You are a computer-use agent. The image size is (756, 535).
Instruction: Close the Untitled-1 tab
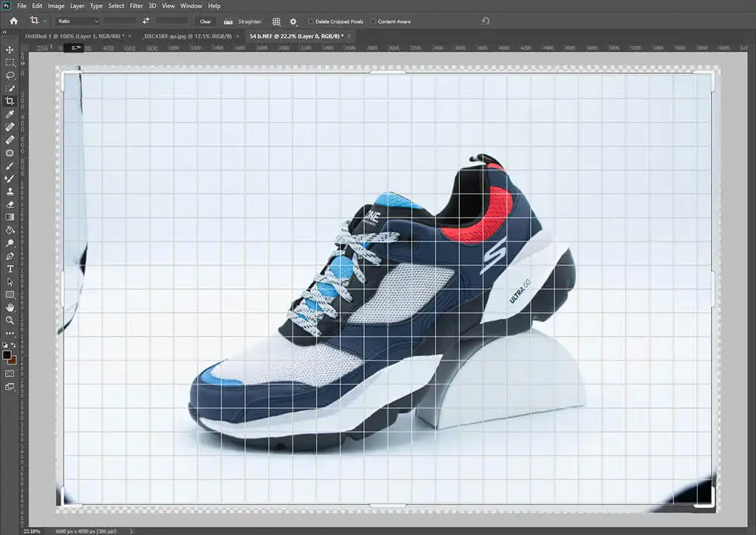130,36
